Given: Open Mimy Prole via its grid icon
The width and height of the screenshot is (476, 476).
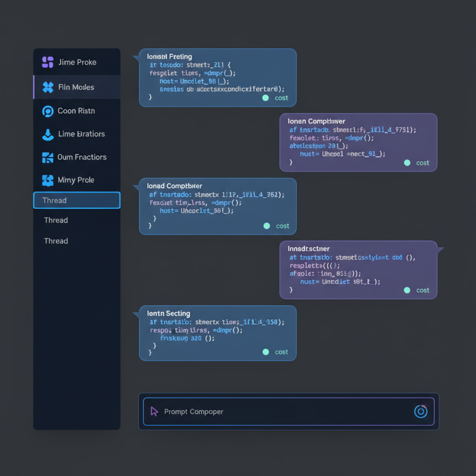Looking at the screenshot, I should (x=47, y=180).
